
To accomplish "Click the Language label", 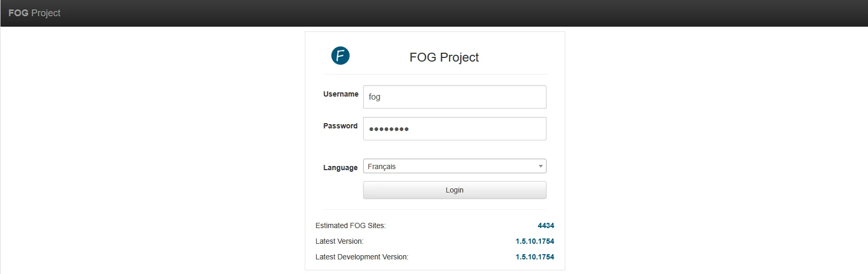I will pos(340,168).
